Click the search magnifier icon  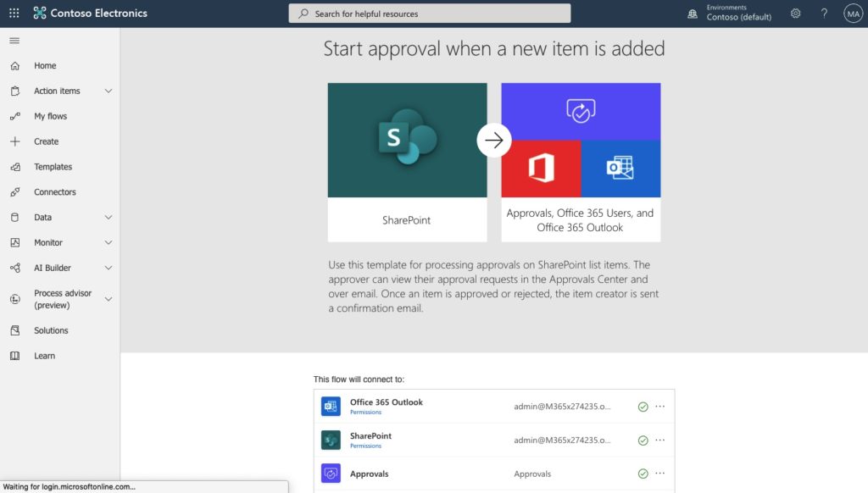[x=303, y=14]
